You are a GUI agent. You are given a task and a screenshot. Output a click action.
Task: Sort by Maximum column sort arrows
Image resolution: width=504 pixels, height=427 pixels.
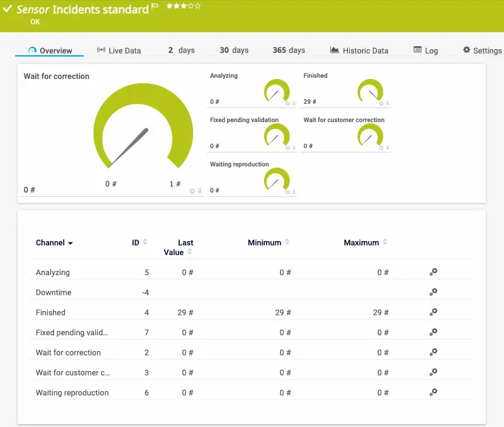click(x=384, y=242)
